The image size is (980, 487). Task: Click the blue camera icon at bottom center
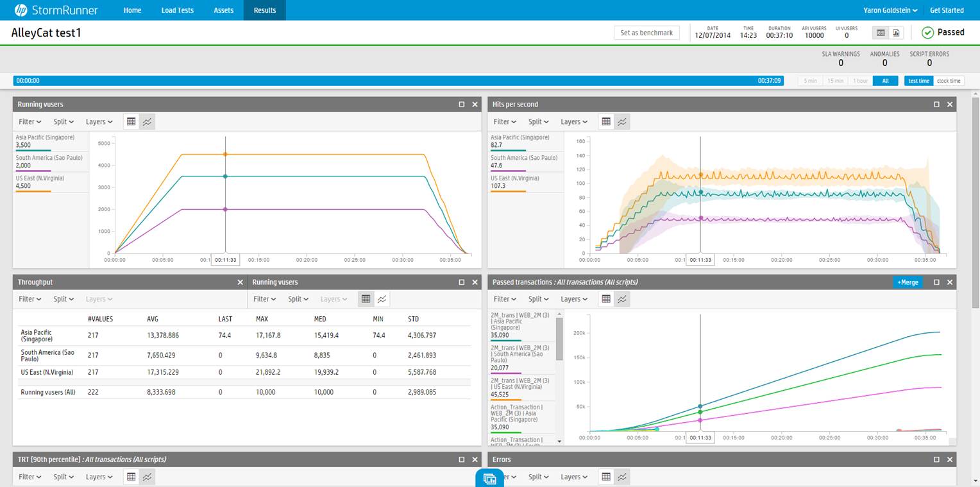tap(489, 478)
